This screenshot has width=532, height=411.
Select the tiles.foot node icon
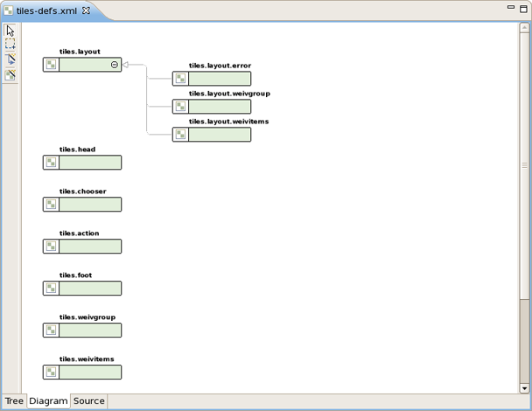[52, 289]
